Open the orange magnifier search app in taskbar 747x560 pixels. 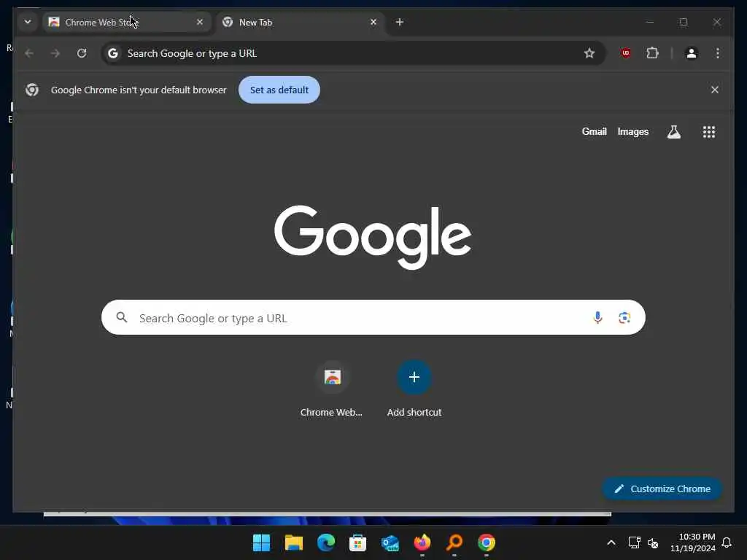pyautogui.click(x=454, y=542)
